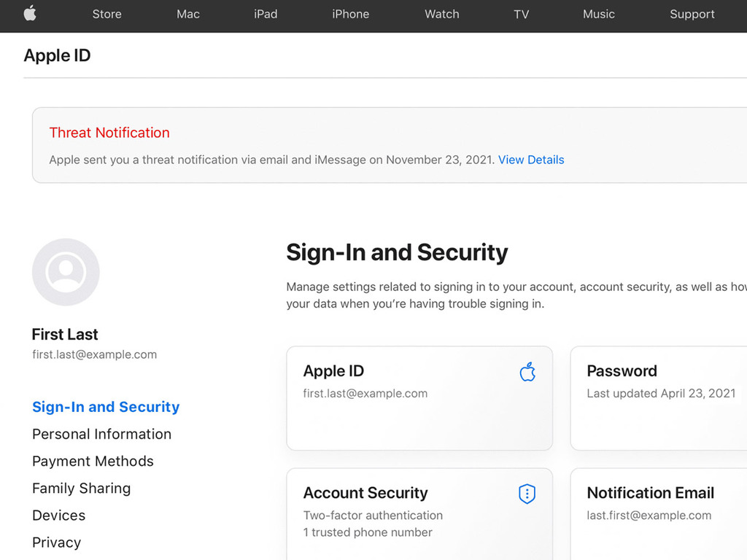Open Family Sharing in the sidebar
Image resolution: width=747 pixels, height=560 pixels.
82,488
